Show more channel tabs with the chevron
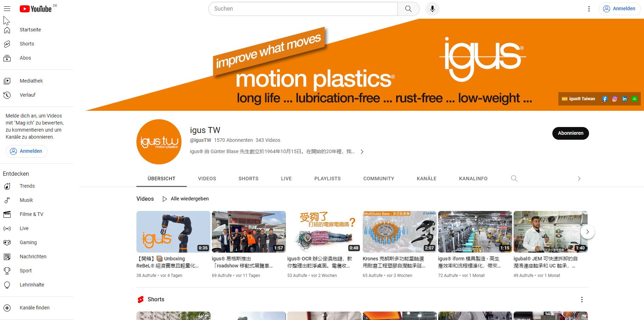This screenshot has height=320, width=644. (x=578, y=179)
